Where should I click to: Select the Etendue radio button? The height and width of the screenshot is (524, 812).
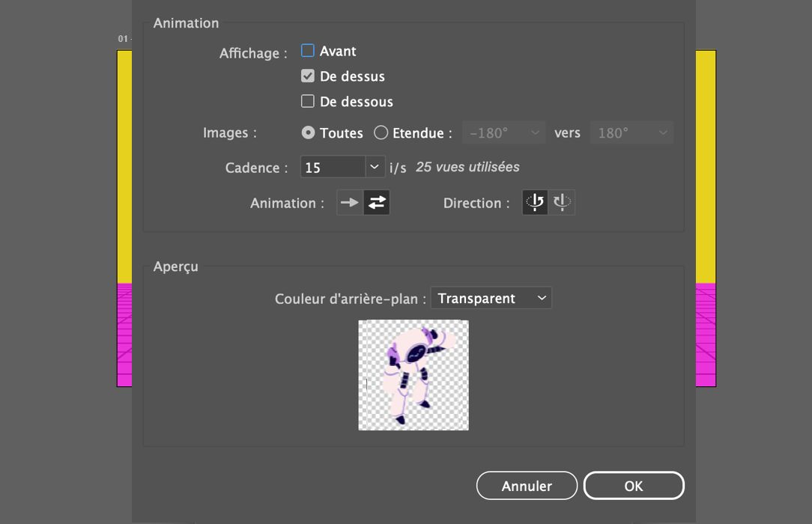[381, 132]
